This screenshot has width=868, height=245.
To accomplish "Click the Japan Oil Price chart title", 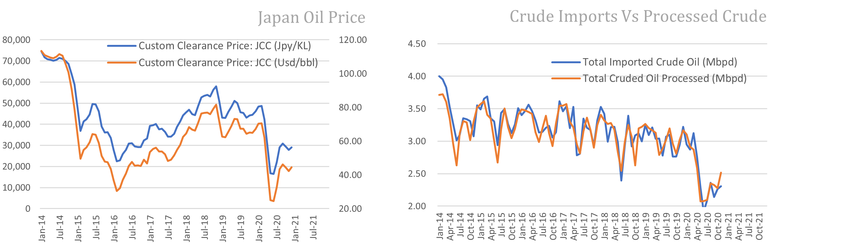I will pos(311,18).
